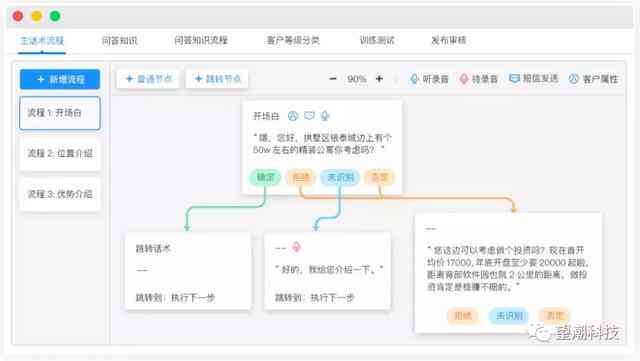This screenshot has width=640, height=361.
Task: Zoom out with the minus button
Action: tap(333, 78)
